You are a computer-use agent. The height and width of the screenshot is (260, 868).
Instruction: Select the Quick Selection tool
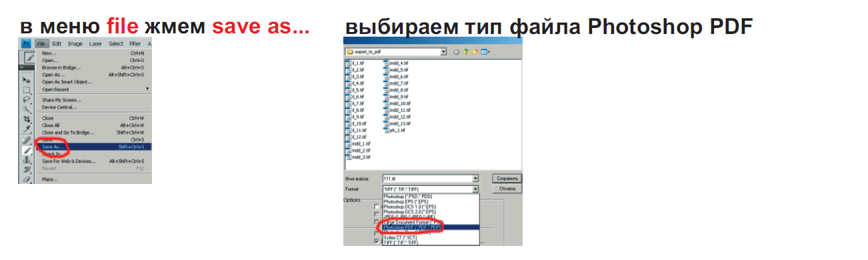(27, 109)
